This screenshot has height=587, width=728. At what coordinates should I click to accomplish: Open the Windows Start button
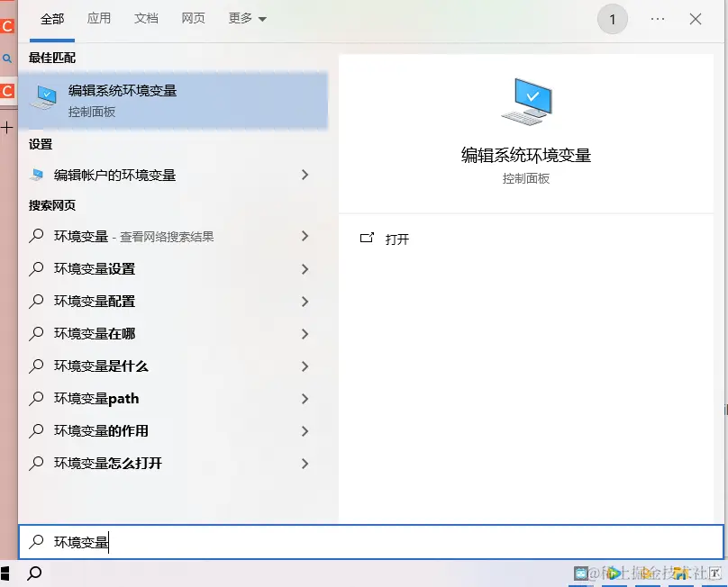click(x=5, y=574)
